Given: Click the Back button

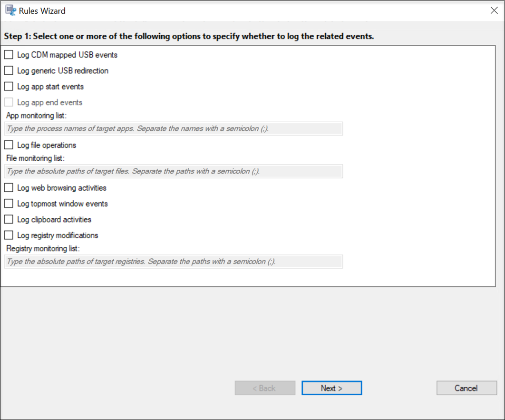Looking at the screenshot, I should tap(265, 388).
